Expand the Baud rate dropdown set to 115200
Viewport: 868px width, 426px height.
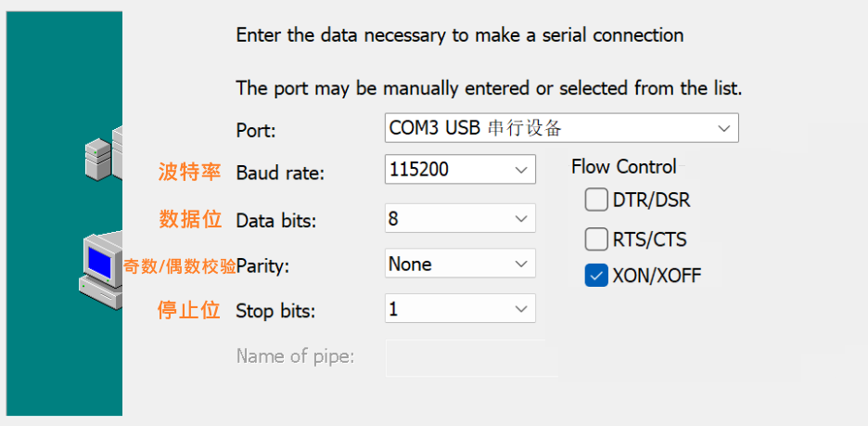tap(460, 170)
